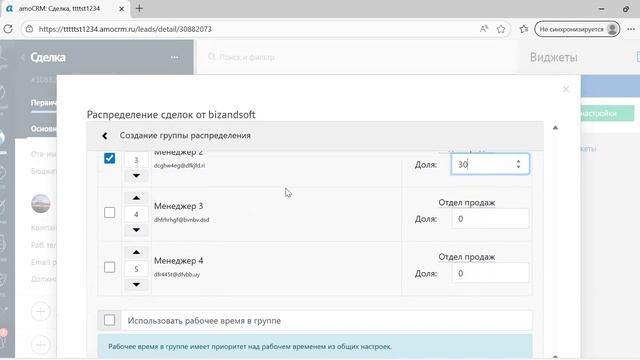Click the order field with value 4
Viewport: 640px width, 360px height.
coord(136,214)
